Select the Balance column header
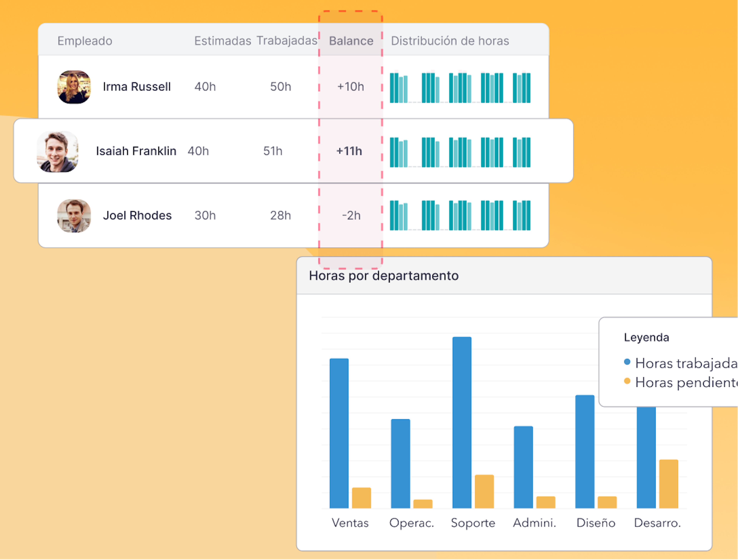 (x=351, y=41)
